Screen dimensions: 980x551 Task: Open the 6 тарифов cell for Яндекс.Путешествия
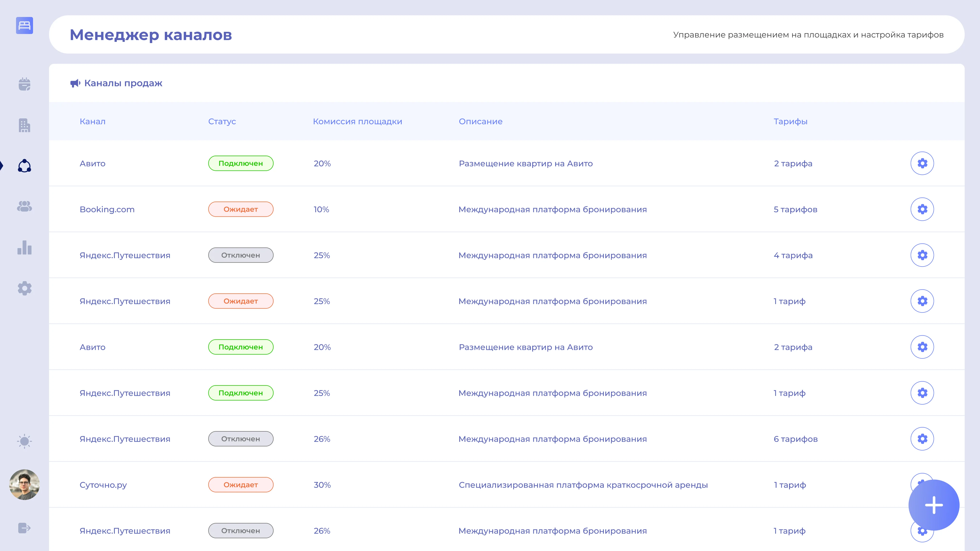pos(795,439)
